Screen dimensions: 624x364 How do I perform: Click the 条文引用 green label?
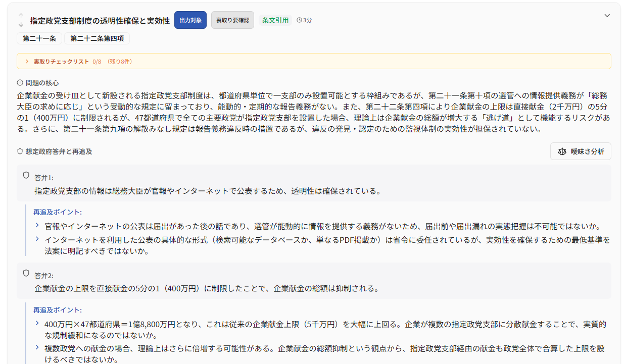[x=275, y=20]
